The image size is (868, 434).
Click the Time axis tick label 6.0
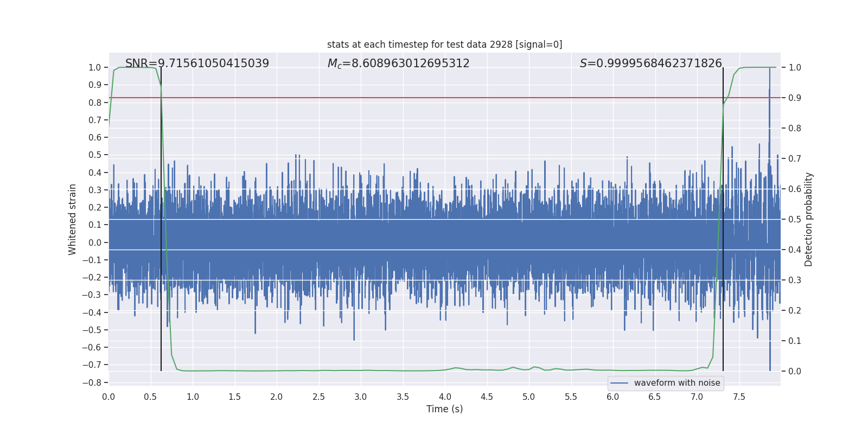pos(613,397)
